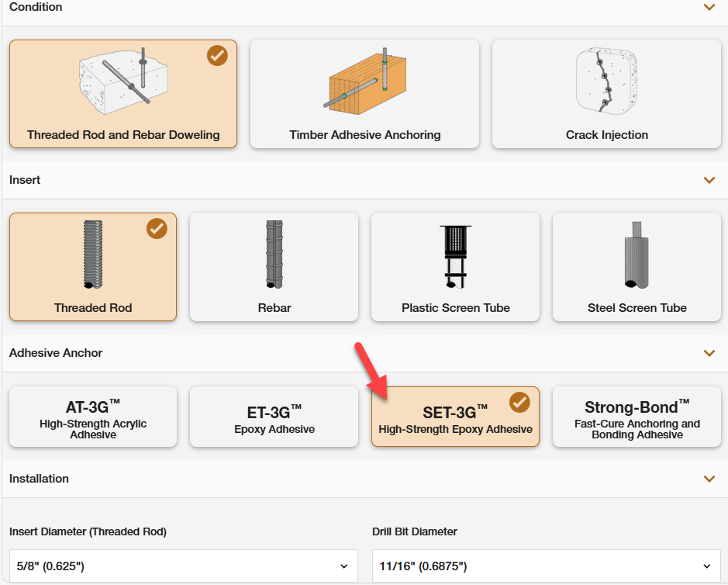The width and height of the screenshot is (728, 585).
Task: Toggle the SET-3G selected checkmark
Action: point(519,402)
